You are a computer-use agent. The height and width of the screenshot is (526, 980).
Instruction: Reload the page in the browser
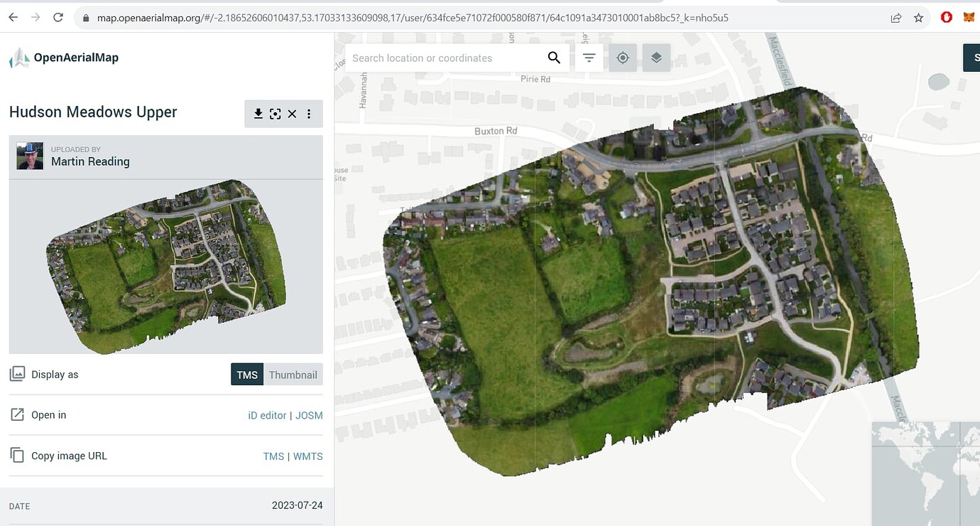(x=59, y=17)
